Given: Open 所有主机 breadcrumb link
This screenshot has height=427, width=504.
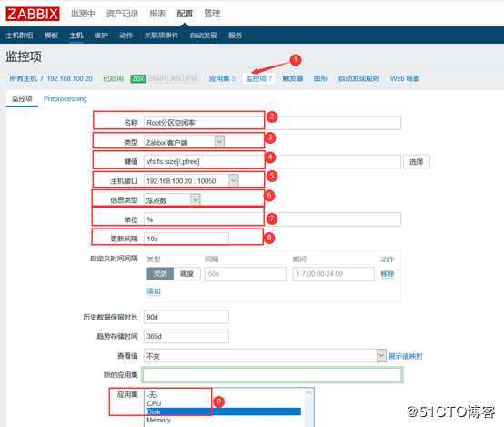Looking at the screenshot, I should 23,78.
